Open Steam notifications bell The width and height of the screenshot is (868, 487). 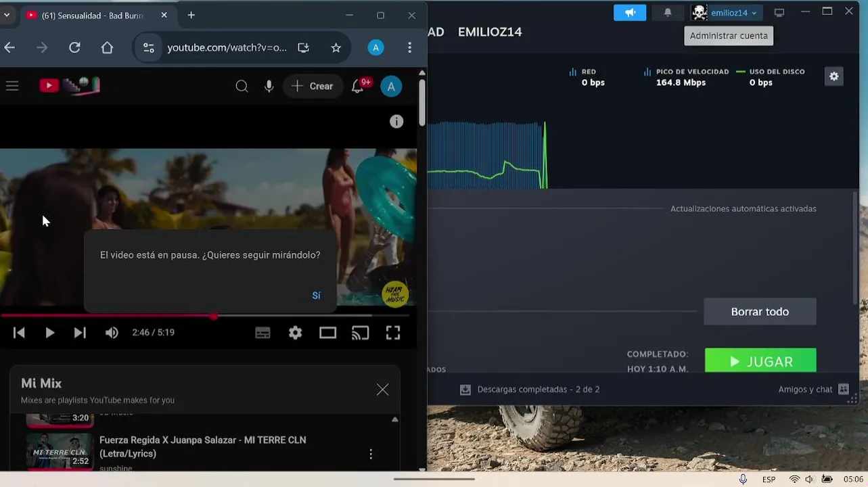[668, 12]
